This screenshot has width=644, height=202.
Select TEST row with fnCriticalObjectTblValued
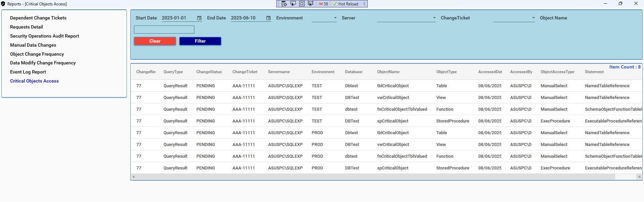click(386, 109)
